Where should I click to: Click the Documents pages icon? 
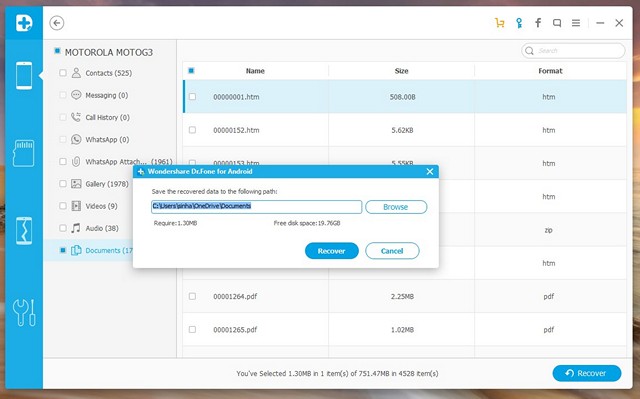click(x=76, y=250)
